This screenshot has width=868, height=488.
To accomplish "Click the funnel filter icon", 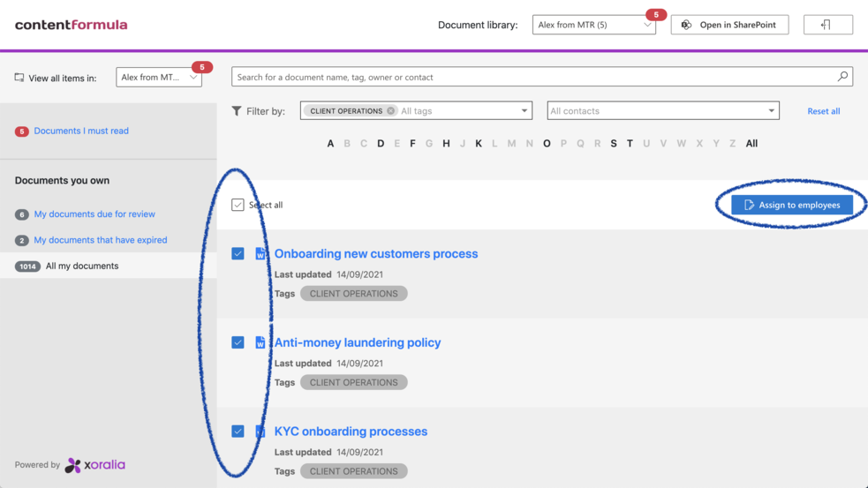I will (237, 111).
